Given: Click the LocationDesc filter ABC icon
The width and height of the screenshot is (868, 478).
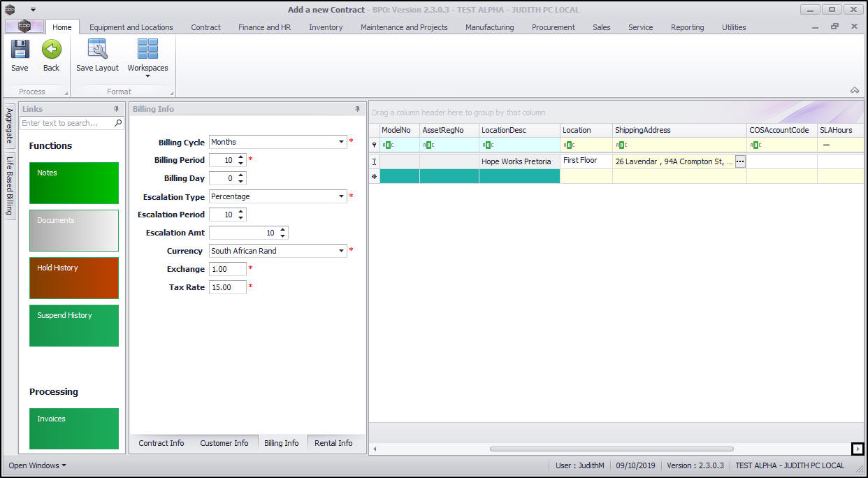Looking at the screenshot, I should 488,145.
